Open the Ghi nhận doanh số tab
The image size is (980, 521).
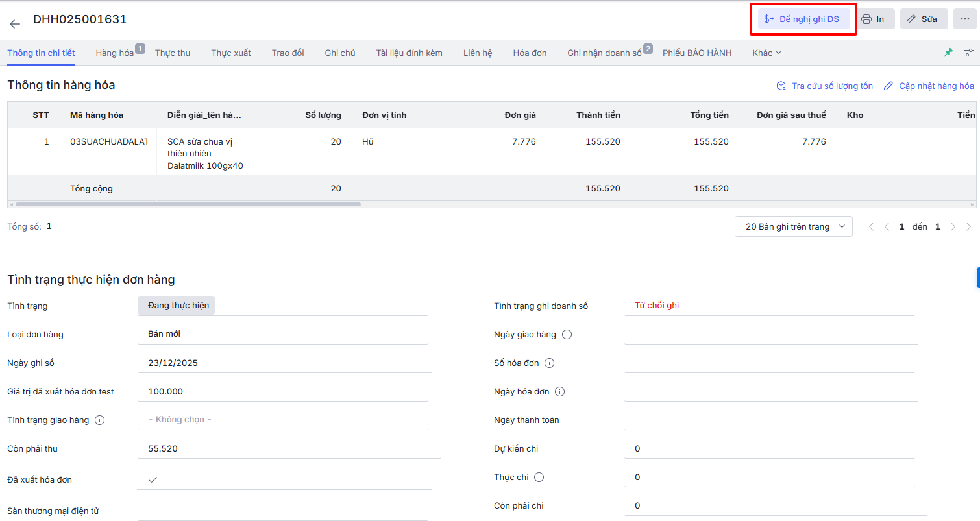[604, 53]
